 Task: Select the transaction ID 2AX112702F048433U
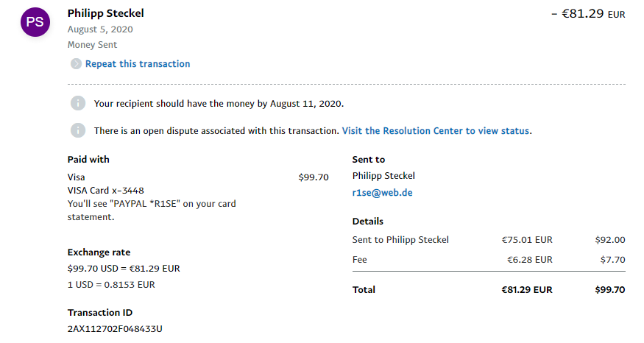(x=115, y=328)
